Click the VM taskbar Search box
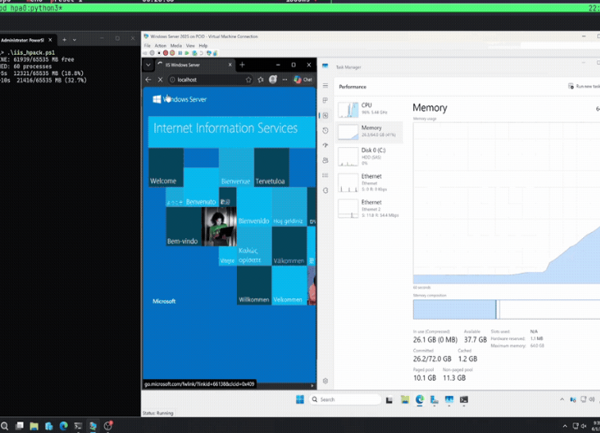This screenshot has height=433, width=600. [344, 399]
